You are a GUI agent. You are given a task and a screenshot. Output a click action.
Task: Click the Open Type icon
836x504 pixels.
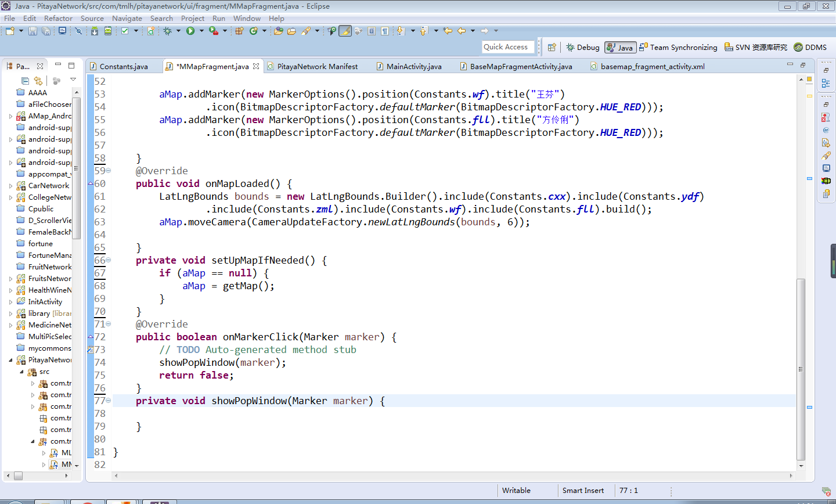click(278, 31)
